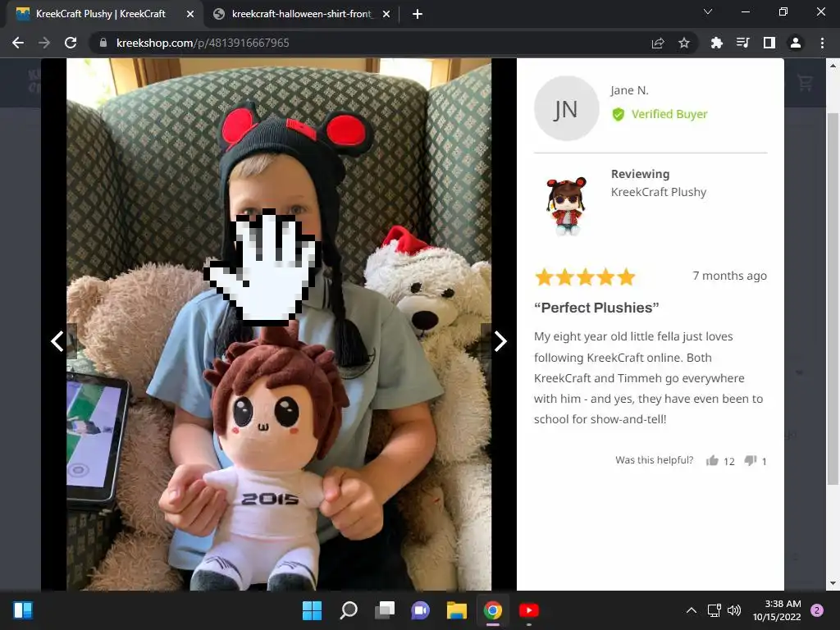This screenshot has width=840, height=630.
Task: Click the "Perfect Plushies" review title
Action: (x=596, y=308)
